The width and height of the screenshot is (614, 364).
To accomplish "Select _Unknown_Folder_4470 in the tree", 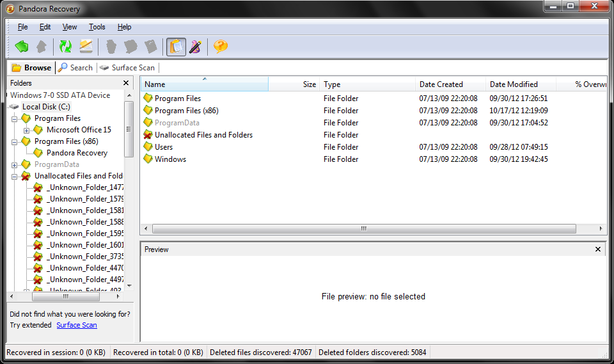I will pyautogui.click(x=85, y=267).
